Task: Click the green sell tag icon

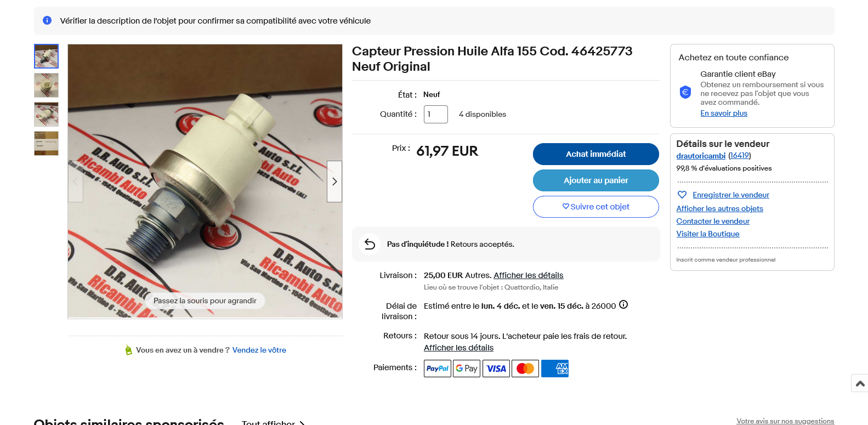Action: pyautogui.click(x=128, y=350)
